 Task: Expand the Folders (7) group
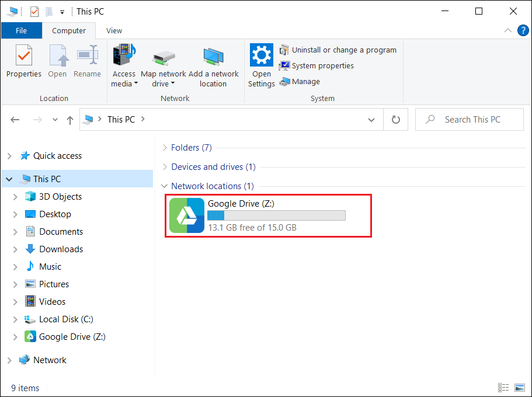191,148
